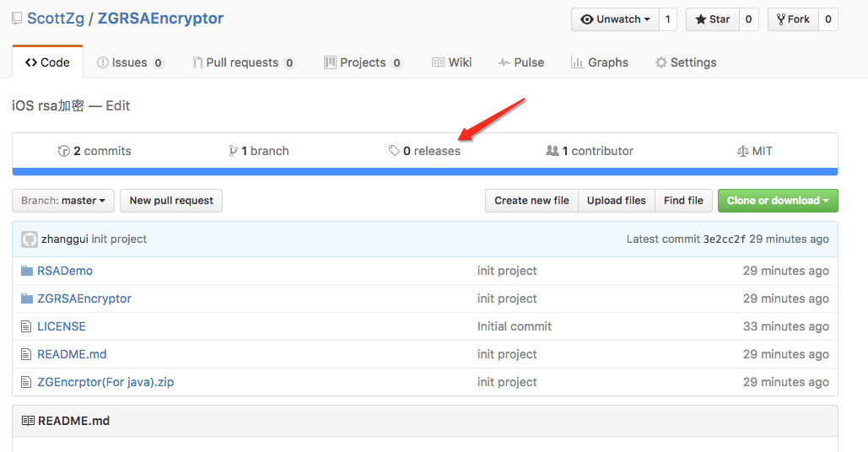Switch to the Issues tab
Image resolution: width=868 pixels, height=452 pixels.
130,62
